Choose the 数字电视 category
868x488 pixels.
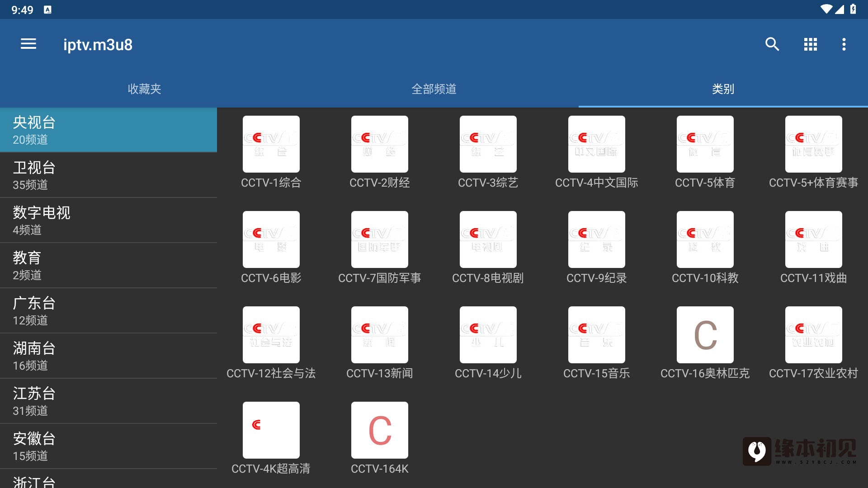[x=108, y=220]
